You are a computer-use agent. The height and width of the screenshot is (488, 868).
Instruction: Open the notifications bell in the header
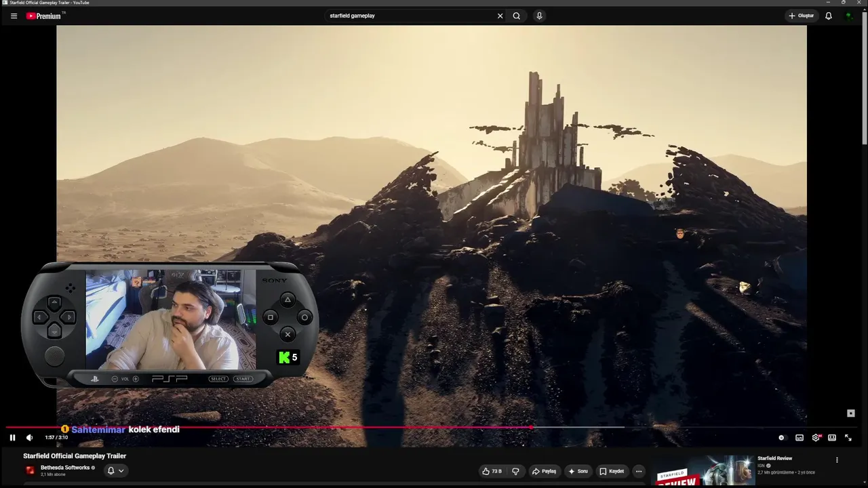[x=829, y=16]
